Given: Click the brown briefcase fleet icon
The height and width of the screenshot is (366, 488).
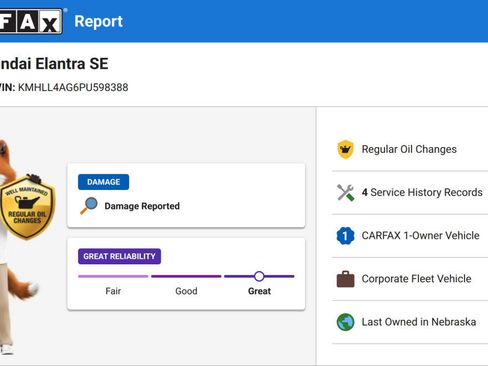Looking at the screenshot, I should (x=345, y=279).
